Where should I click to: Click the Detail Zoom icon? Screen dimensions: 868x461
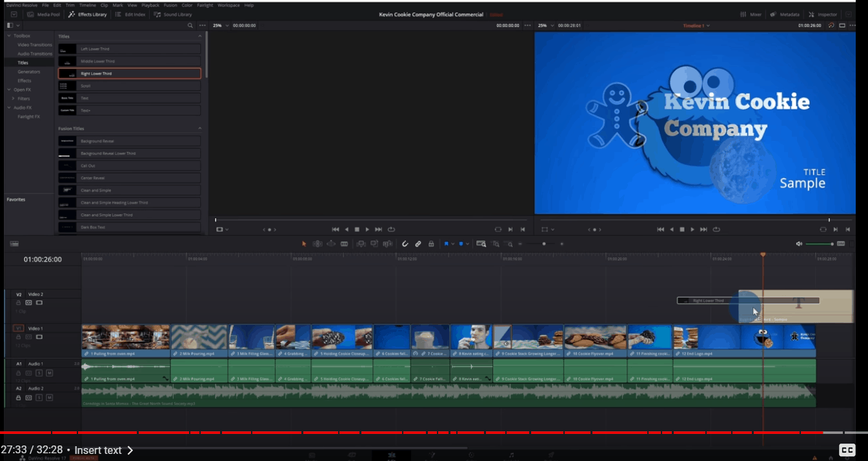pos(496,244)
